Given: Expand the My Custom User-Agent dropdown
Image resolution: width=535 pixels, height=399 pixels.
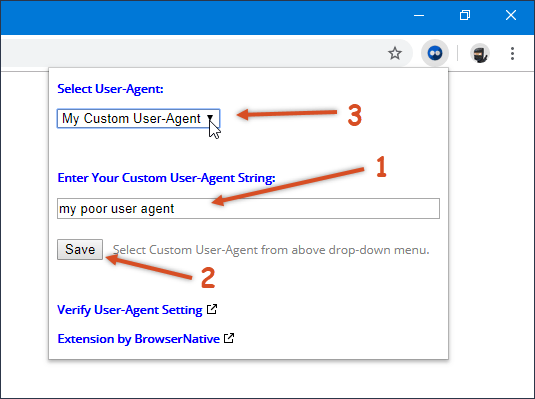Looking at the screenshot, I should tap(139, 118).
